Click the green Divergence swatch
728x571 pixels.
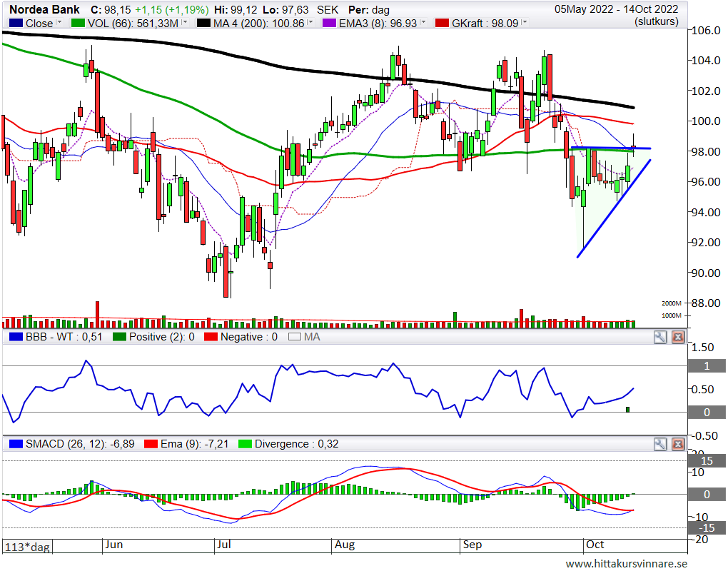(x=245, y=444)
